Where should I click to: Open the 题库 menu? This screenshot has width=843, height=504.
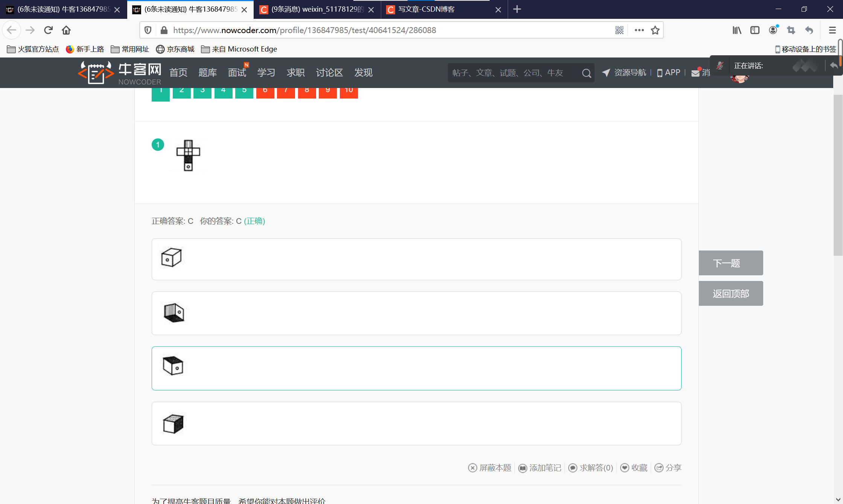click(208, 73)
